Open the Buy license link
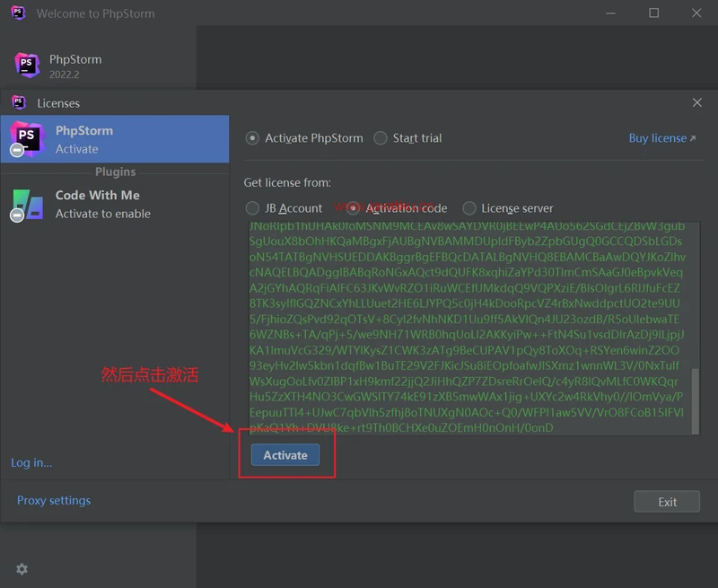The width and height of the screenshot is (718, 588). coord(661,138)
